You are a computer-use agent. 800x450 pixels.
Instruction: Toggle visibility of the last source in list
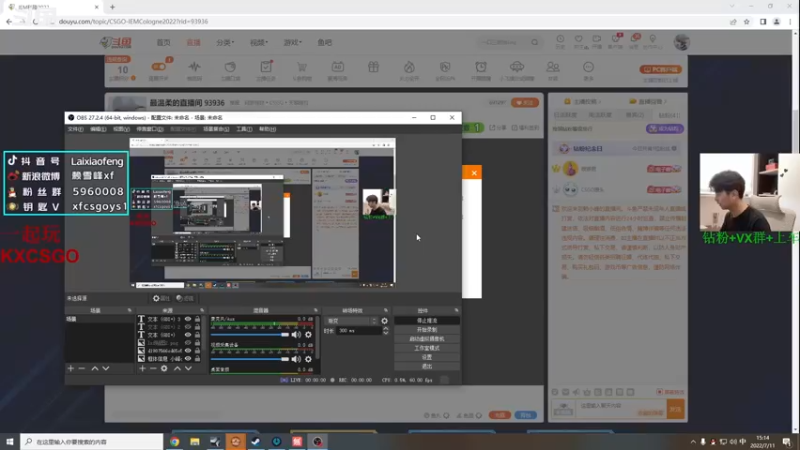tap(188, 359)
